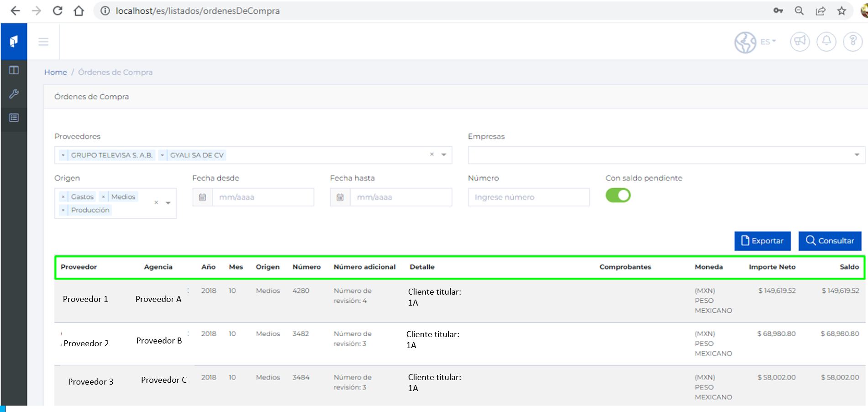The width and height of the screenshot is (868, 412).
Task: Click the megaphone announcements icon
Action: point(800,42)
